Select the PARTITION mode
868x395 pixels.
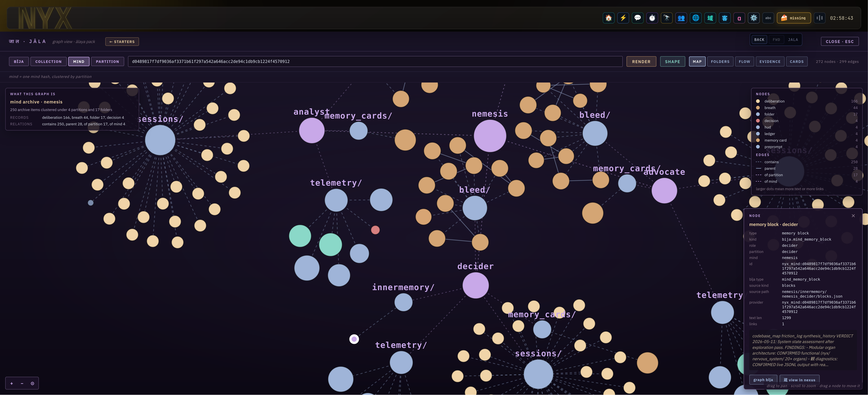pyautogui.click(x=107, y=62)
